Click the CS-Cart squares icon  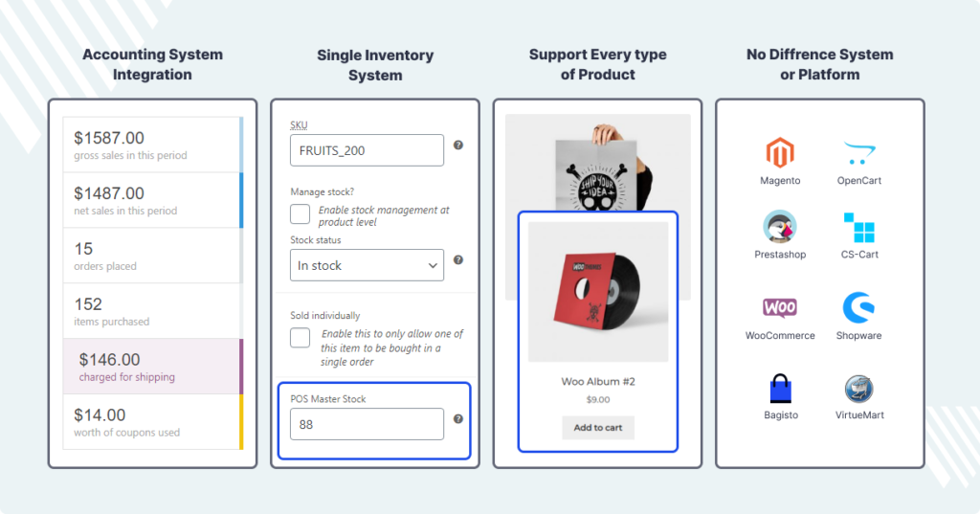[859, 228]
